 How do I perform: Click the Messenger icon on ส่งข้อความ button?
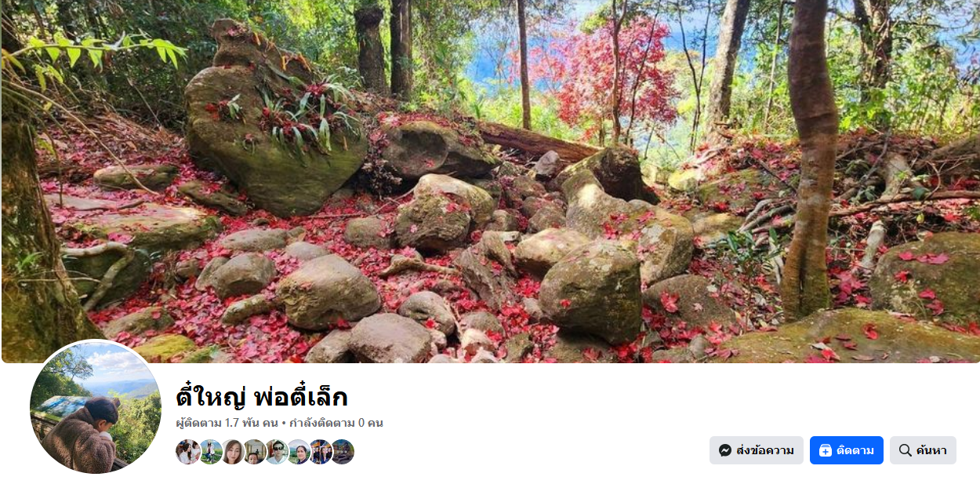point(725,450)
